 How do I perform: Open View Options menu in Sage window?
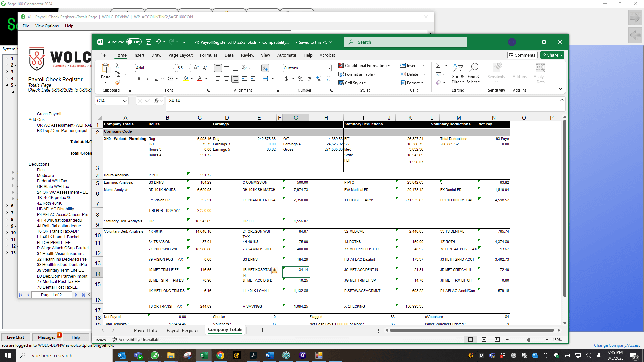coord(47,26)
